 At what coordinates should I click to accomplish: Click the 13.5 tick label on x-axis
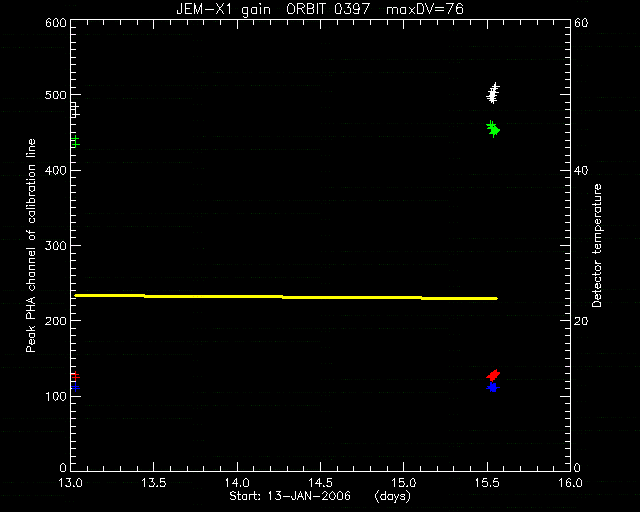click(154, 483)
